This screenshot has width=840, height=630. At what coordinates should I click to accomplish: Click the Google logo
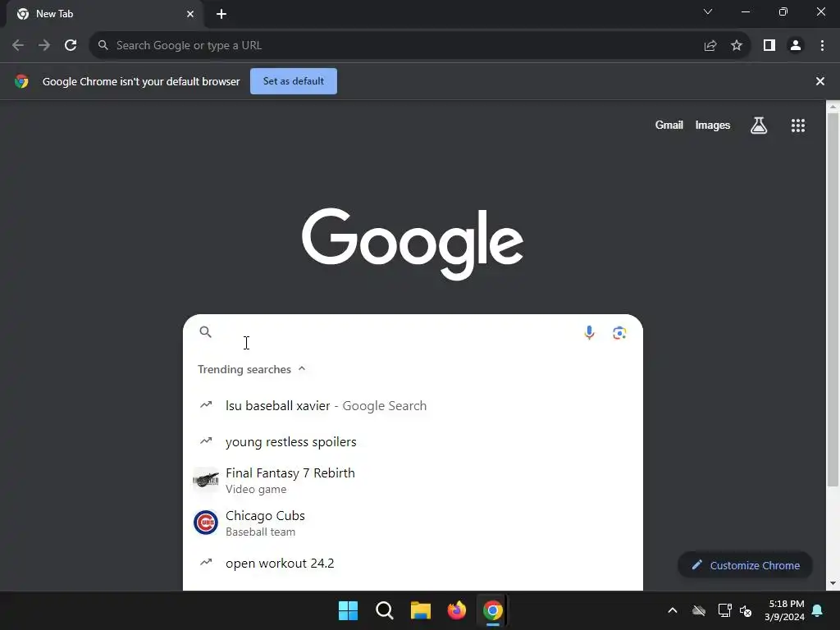(x=413, y=244)
